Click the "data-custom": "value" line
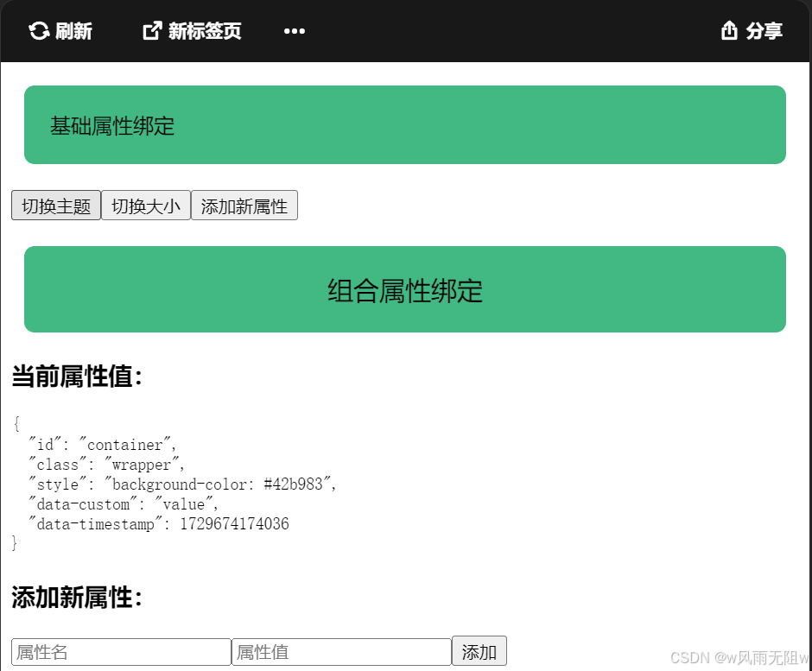This screenshot has width=812, height=671. coord(124,503)
